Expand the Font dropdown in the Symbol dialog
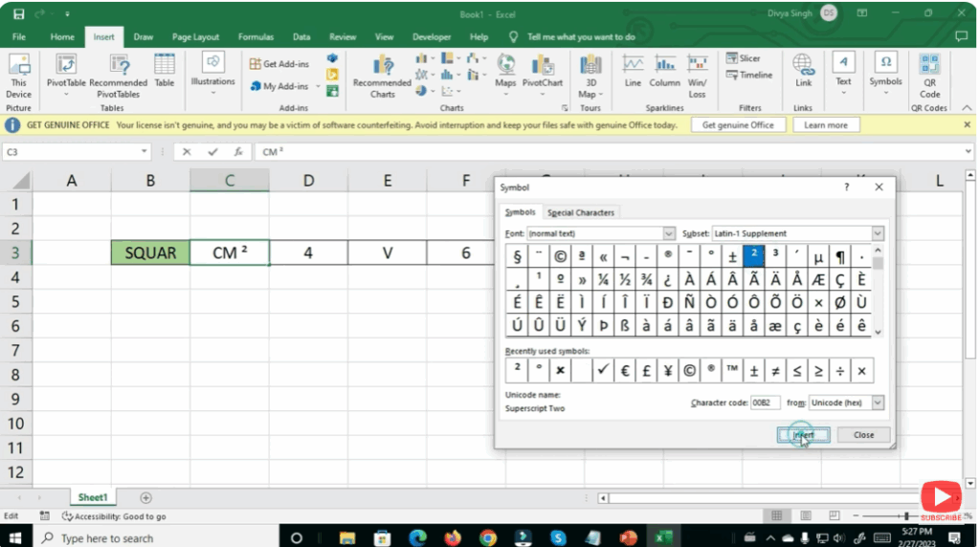This screenshot has height=547, width=980. [x=669, y=233]
